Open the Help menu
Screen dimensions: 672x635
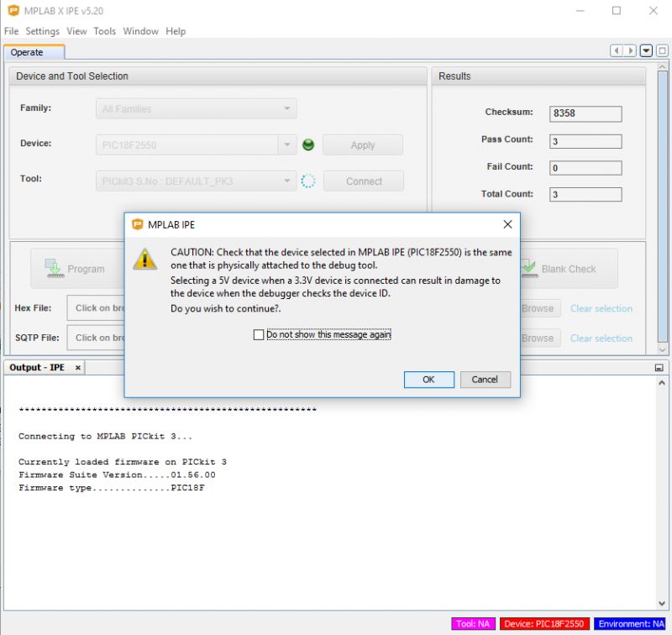point(176,31)
